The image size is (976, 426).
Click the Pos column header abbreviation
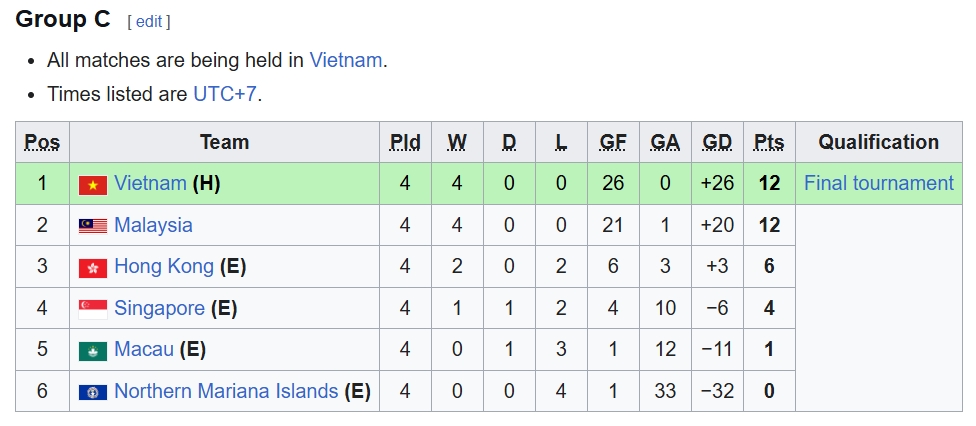tap(42, 142)
